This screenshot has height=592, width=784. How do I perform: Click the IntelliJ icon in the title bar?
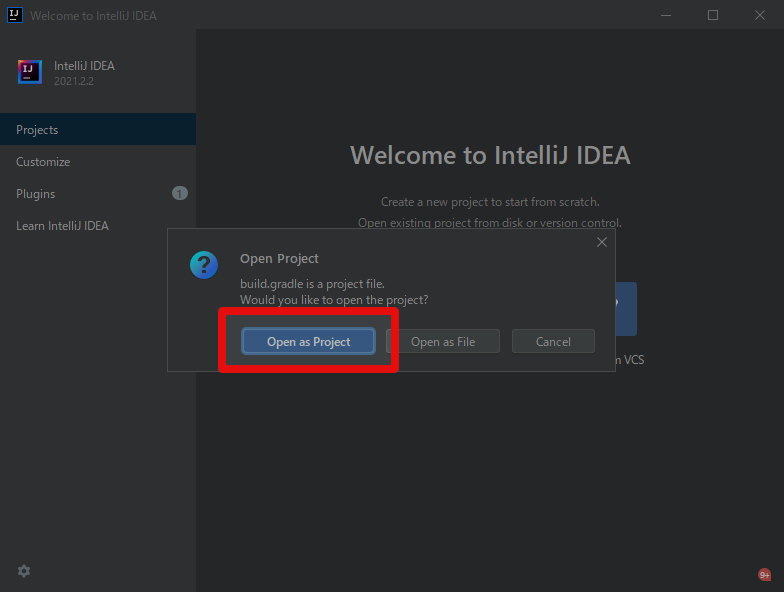14,15
